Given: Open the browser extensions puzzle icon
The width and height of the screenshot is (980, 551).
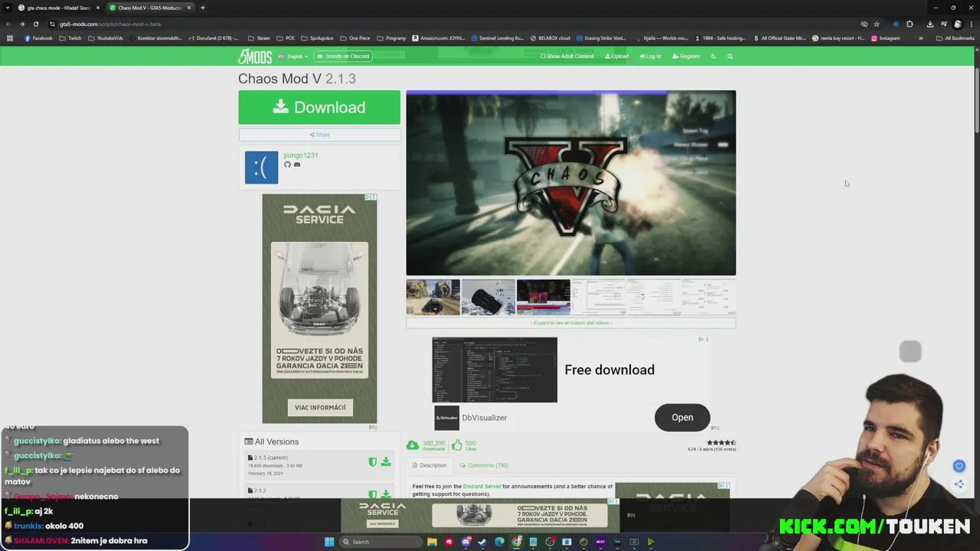Looking at the screenshot, I should pyautogui.click(x=910, y=24).
